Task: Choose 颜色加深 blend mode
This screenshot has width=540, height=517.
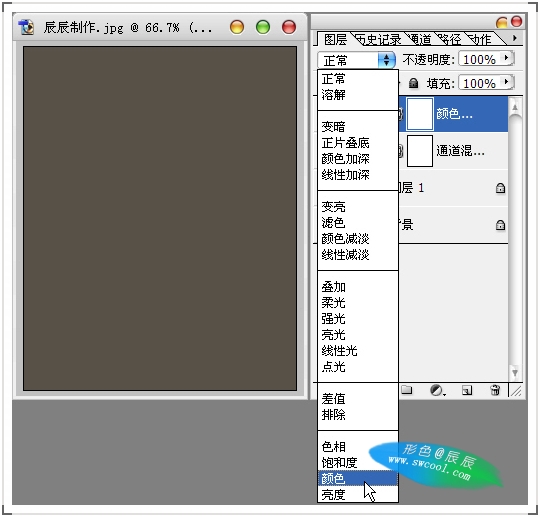Action: pos(357,158)
